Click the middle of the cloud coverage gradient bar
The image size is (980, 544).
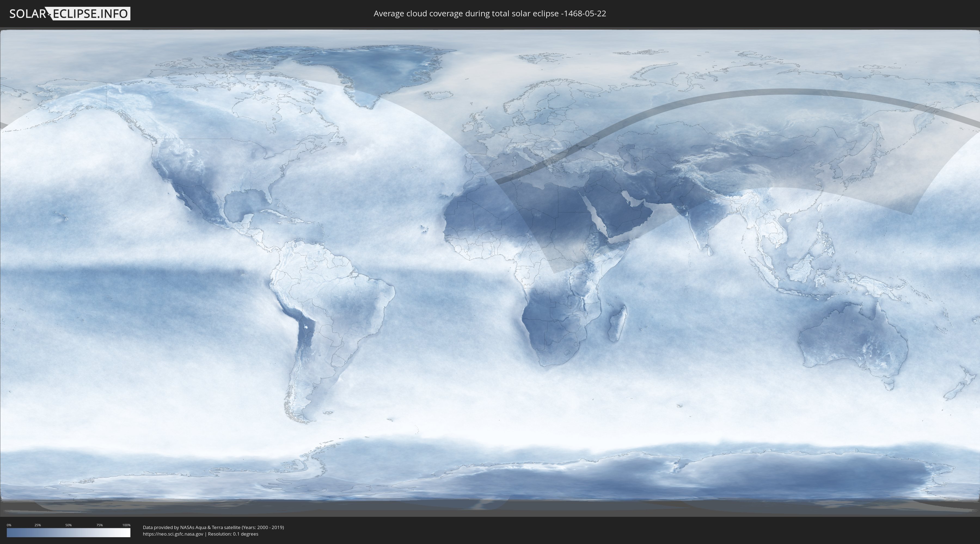click(x=69, y=533)
